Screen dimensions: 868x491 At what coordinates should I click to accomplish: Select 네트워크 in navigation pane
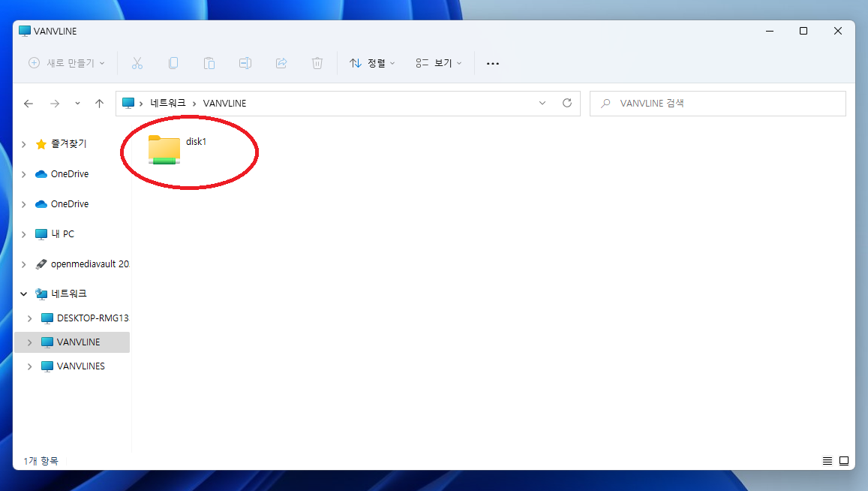pyautogui.click(x=68, y=294)
